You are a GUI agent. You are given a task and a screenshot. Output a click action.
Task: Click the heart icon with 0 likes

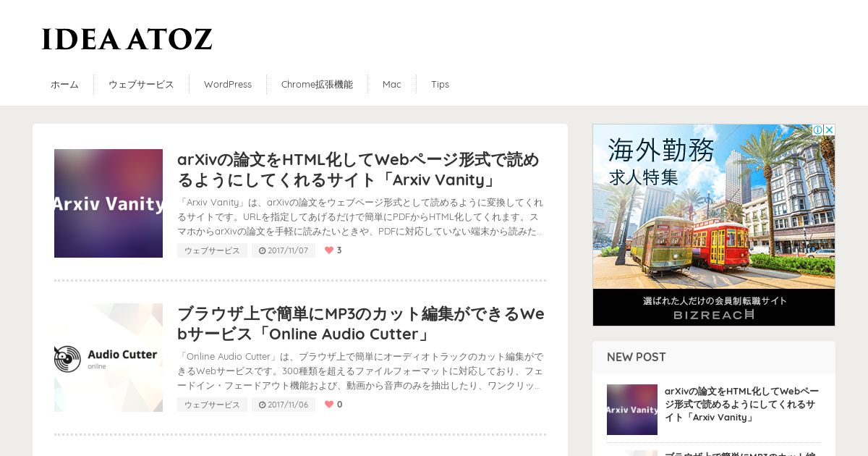tap(329, 405)
